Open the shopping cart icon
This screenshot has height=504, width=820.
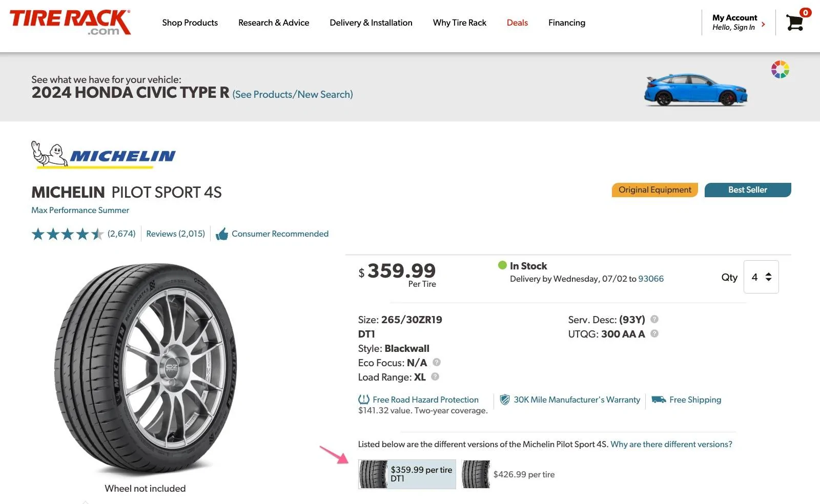[x=795, y=23]
